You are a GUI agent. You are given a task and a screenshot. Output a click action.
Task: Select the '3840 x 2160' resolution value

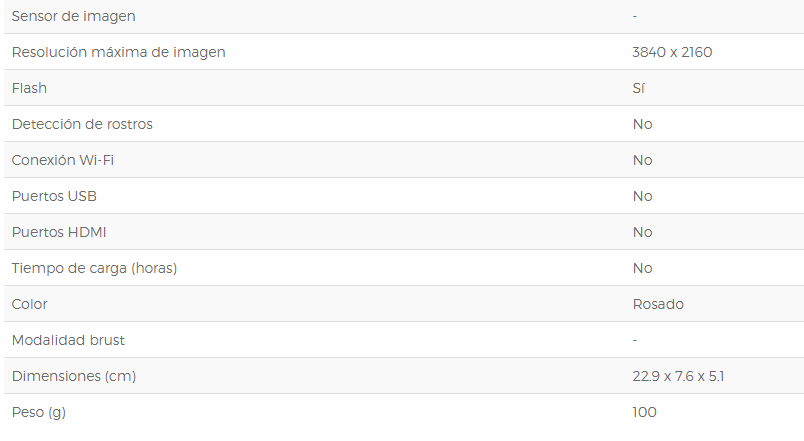pyautogui.click(x=672, y=52)
